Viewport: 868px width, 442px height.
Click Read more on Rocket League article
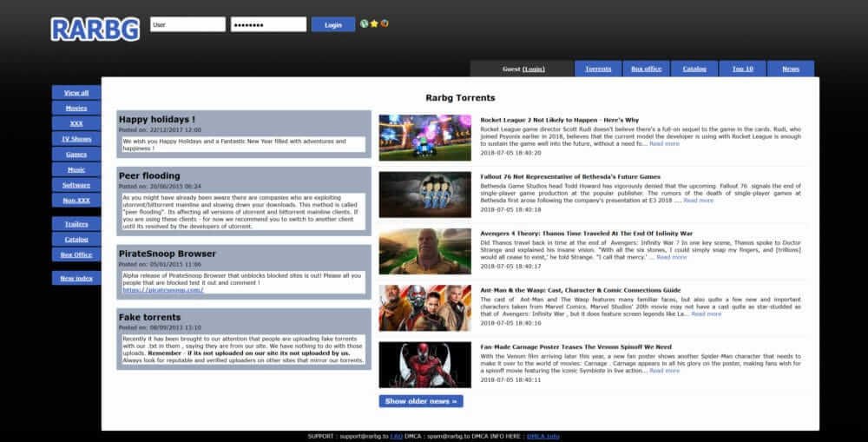click(x=664, y=143)
